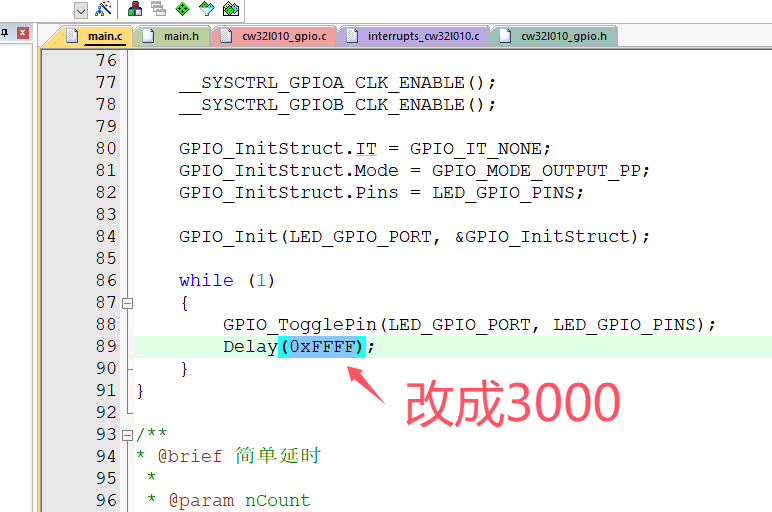Launch the Pack Installer icon

point(231,9)
